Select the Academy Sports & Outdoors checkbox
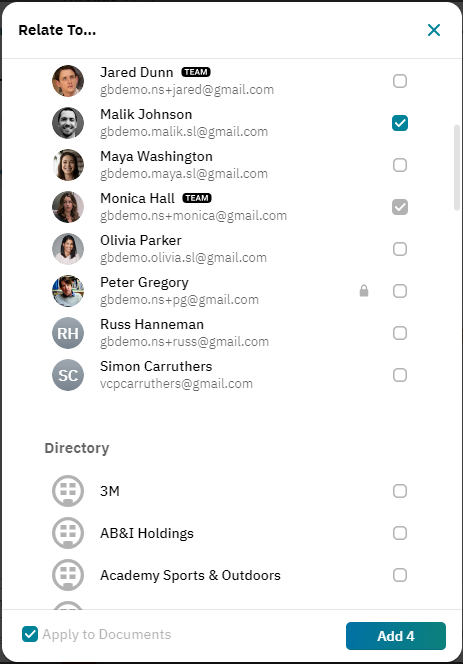Screen dimensions: 463x664 [x=400, y=575]
